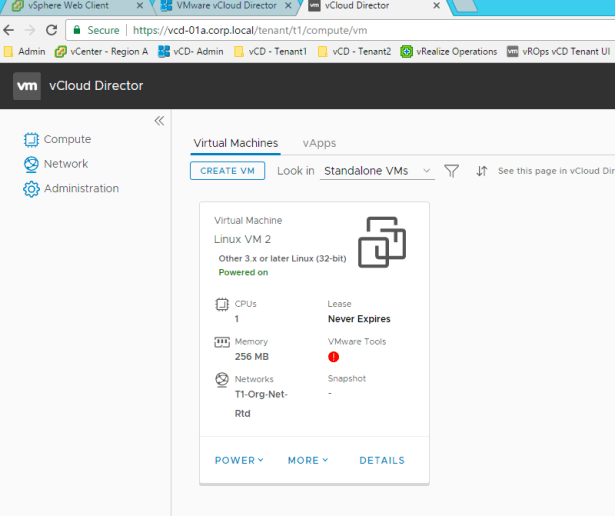Screen dimensions: 615x516
Task: Expand the MORE actions menu
Action: tap(308, 461)
